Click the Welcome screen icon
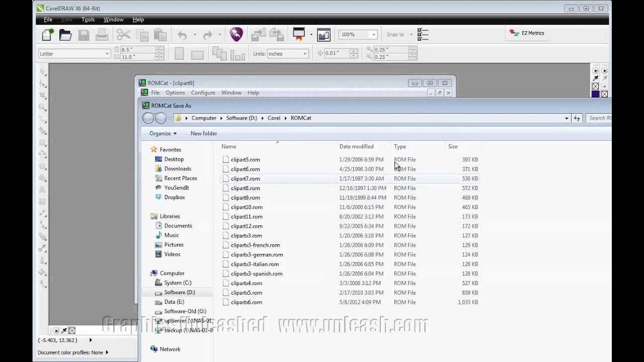Viewport: 644px width, 362px height. (x=324, y=35)
